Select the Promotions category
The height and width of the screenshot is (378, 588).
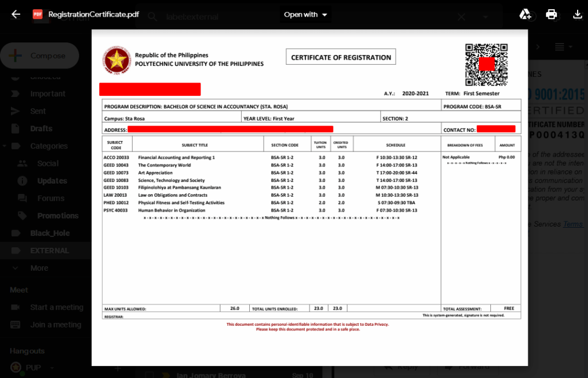pyautogui.click(x=57, y=216)
